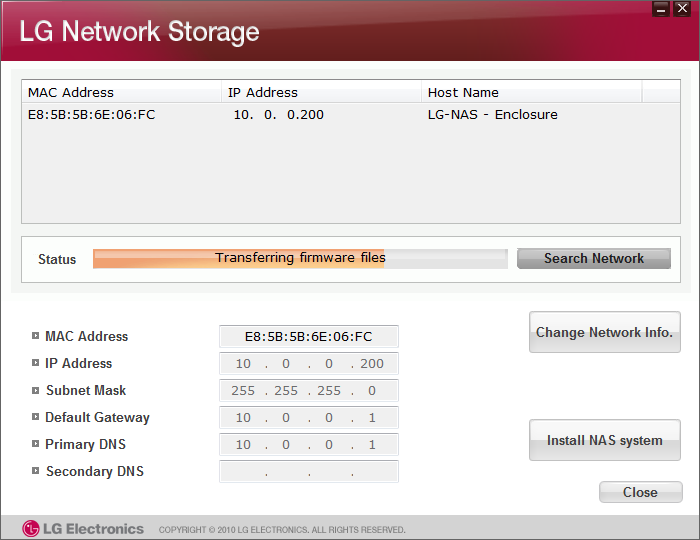Click the bullet icon beside Secondary DNS

pyautogui.click(x=35, y=471)
